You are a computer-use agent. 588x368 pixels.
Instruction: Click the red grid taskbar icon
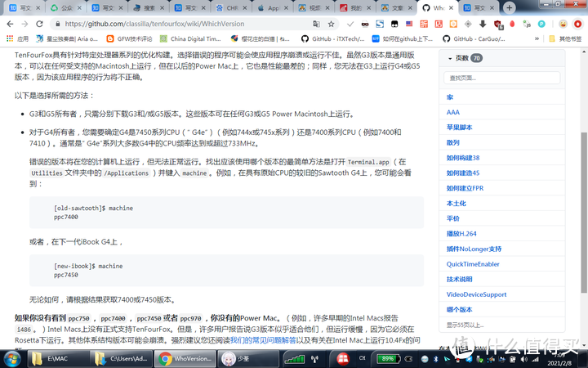[343, 359]
